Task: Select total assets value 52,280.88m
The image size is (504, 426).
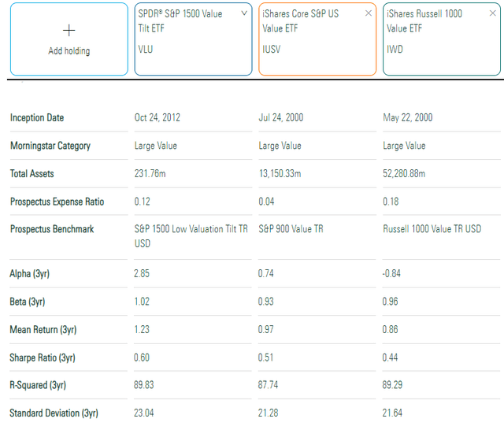Action: [404, 173]
